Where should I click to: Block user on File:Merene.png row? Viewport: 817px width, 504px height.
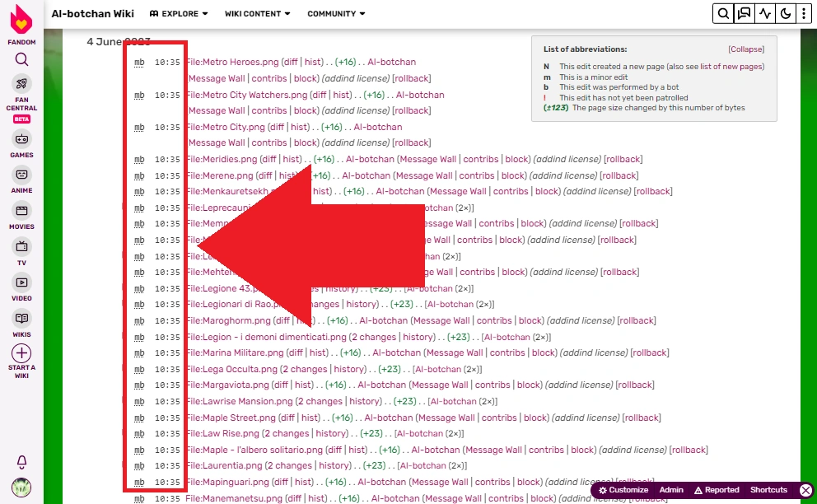click(513, 175)
